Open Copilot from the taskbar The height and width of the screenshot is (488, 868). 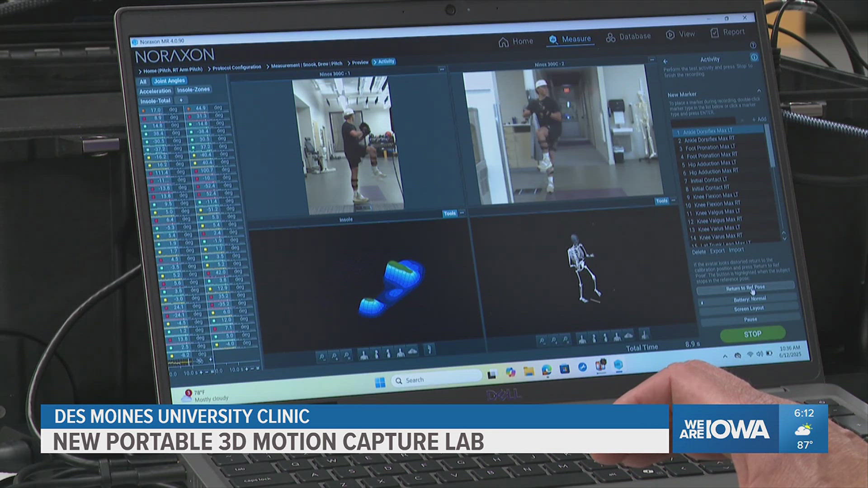[510, 372]
